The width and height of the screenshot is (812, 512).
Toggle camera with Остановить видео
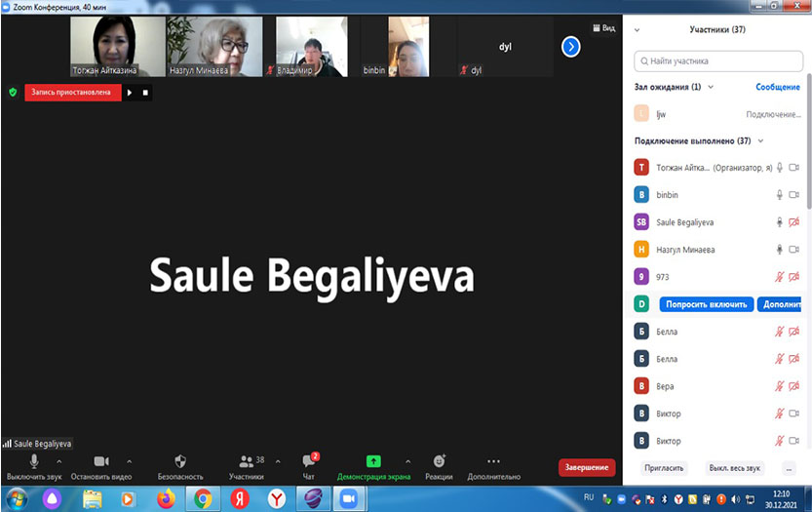click(x=101, y=461)
